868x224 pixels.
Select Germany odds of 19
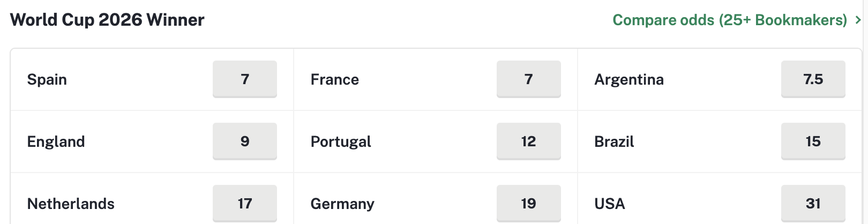point(529,204)
